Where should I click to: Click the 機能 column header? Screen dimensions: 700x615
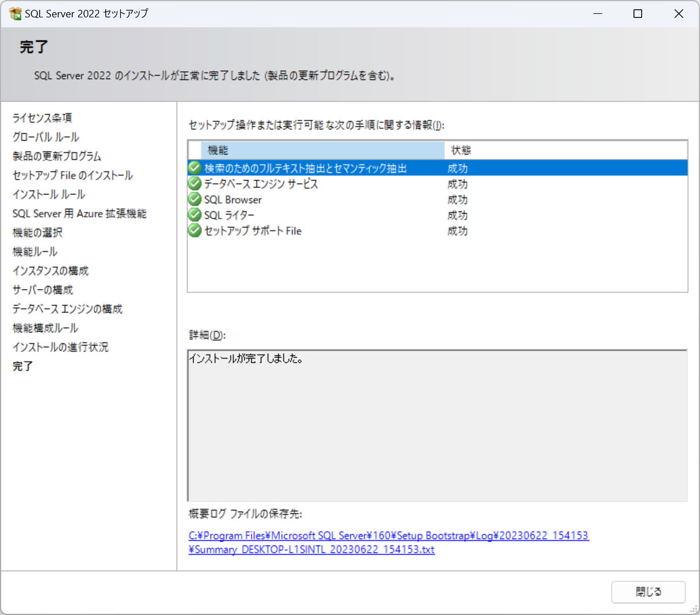323,150
